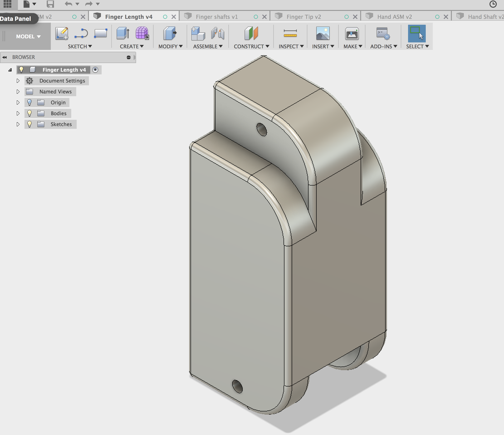Open the SELECT menu
Viewport: 504px width, 435px height.
click(x=417, y=46)
